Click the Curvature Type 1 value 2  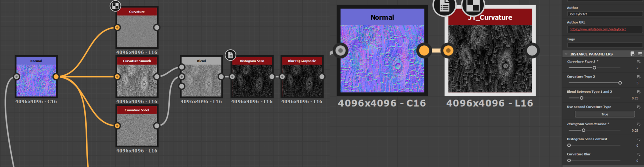pos(637,68)
